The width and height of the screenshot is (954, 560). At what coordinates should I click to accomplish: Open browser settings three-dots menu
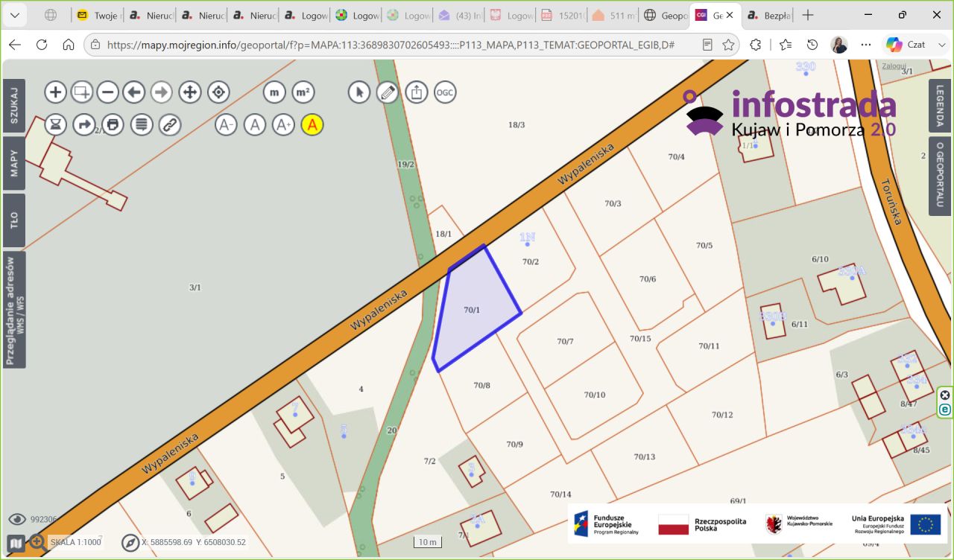tap(866, 45)
